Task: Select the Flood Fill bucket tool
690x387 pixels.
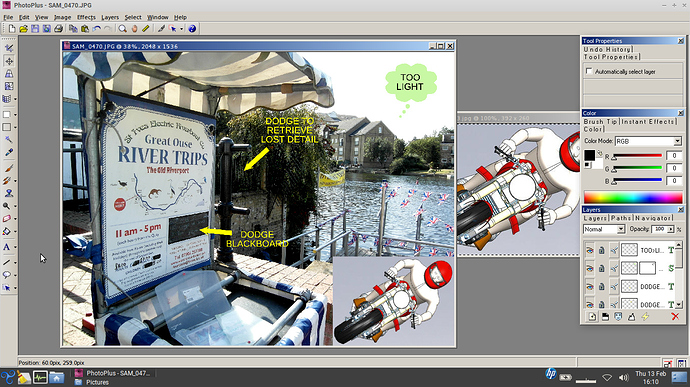Action: point(7,231)
